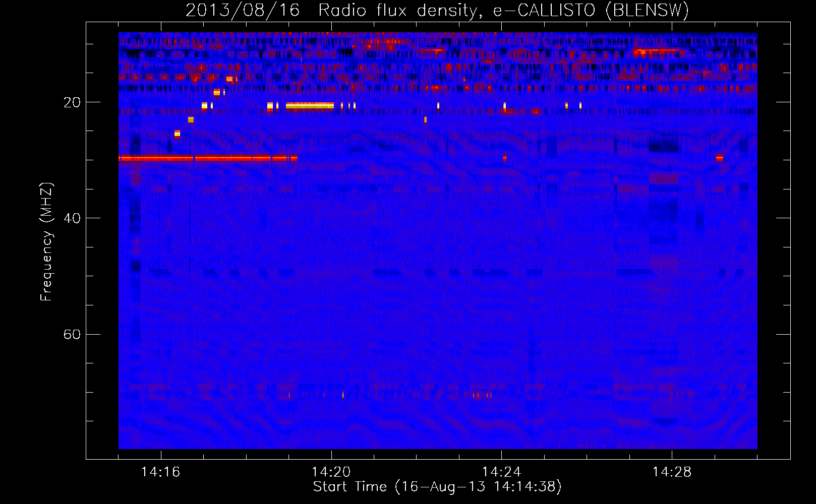Click the 'Start Time (16-Aug-13 14:14:38)' label

tap(437, 487)
